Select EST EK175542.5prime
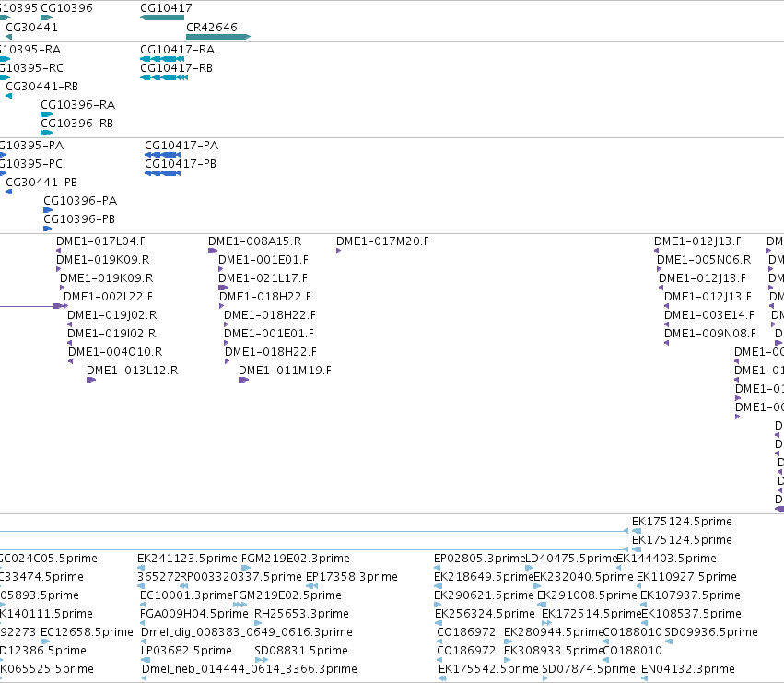This screenshot has height=683, width=784. (x=488, y=669)
